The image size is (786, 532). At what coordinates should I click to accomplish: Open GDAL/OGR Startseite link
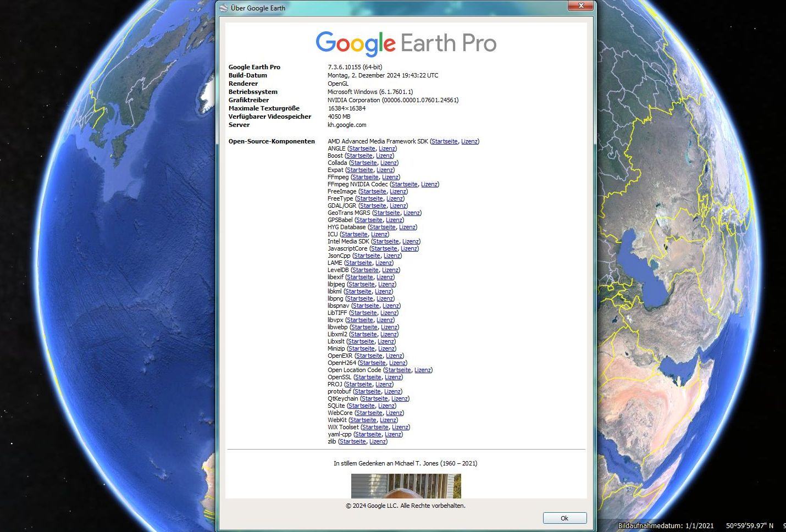pyautogui.click(x=373, y=206)
